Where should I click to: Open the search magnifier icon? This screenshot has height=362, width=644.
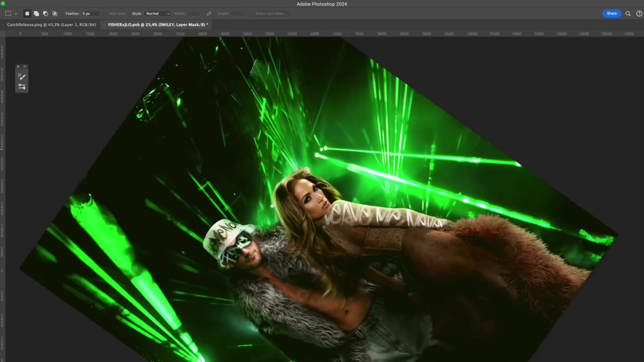tap(628, 14)
